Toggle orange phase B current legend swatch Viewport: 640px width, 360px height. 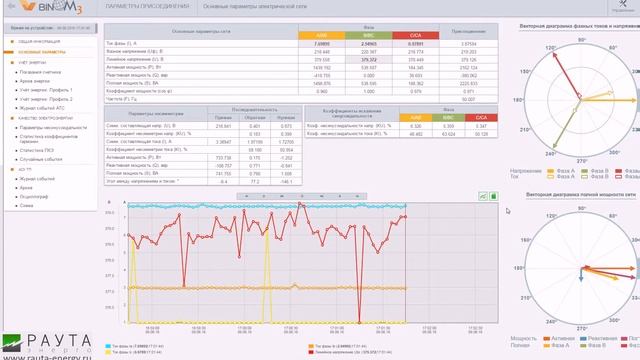tap(311, 346)
